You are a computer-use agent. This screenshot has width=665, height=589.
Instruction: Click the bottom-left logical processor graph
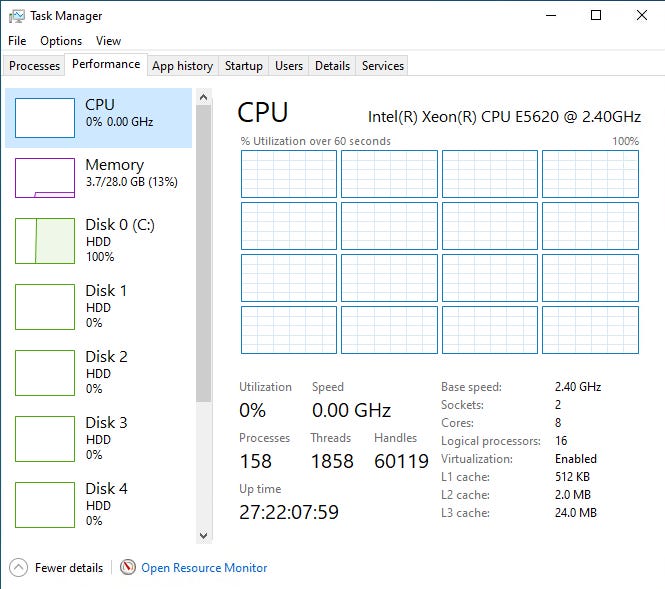click(x=289, y=330)
